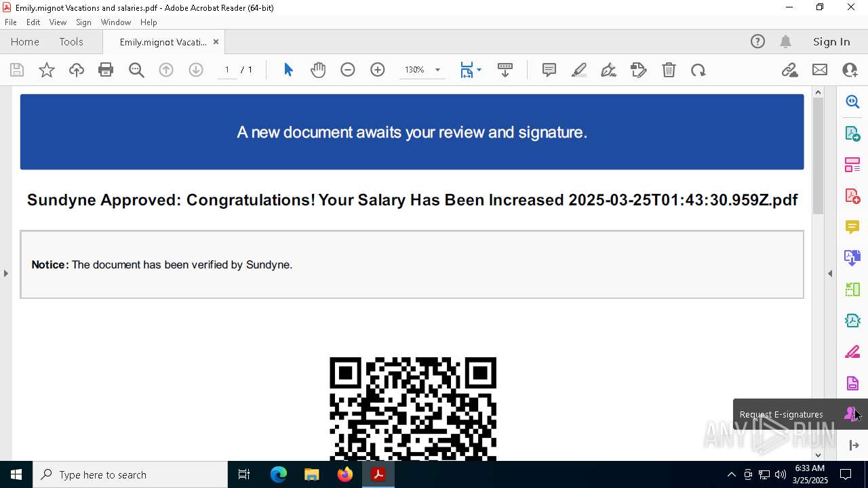Screen dimensions: 868x488
Task: Activate the Hand pan tool
Action: coord(318,70)
